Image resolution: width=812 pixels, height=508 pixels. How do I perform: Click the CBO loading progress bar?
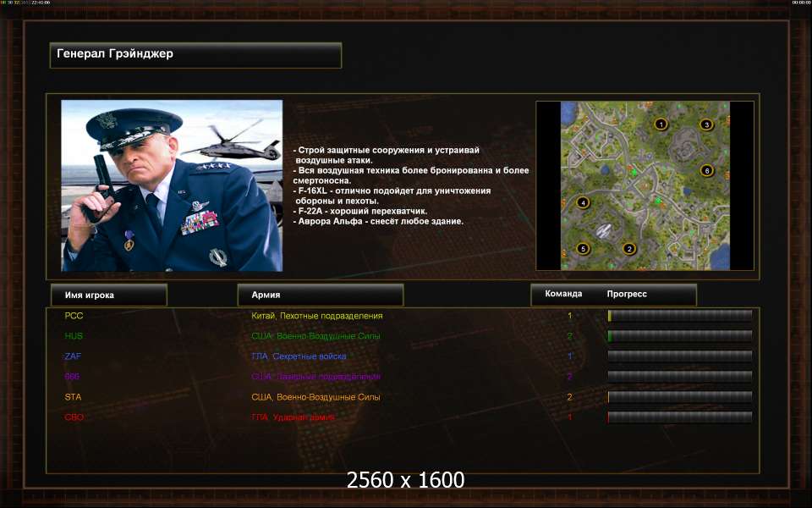(680, 417)
